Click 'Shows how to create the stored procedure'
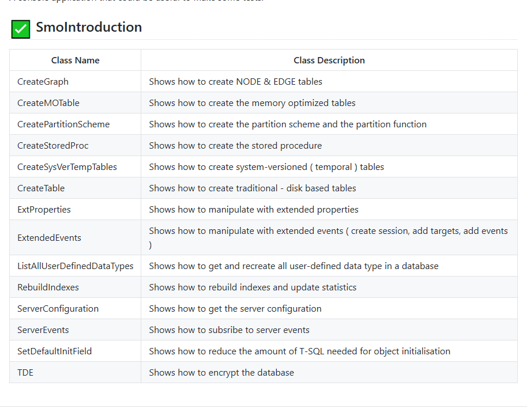Screen dimensions: 527x420 [x=235, y=145]
